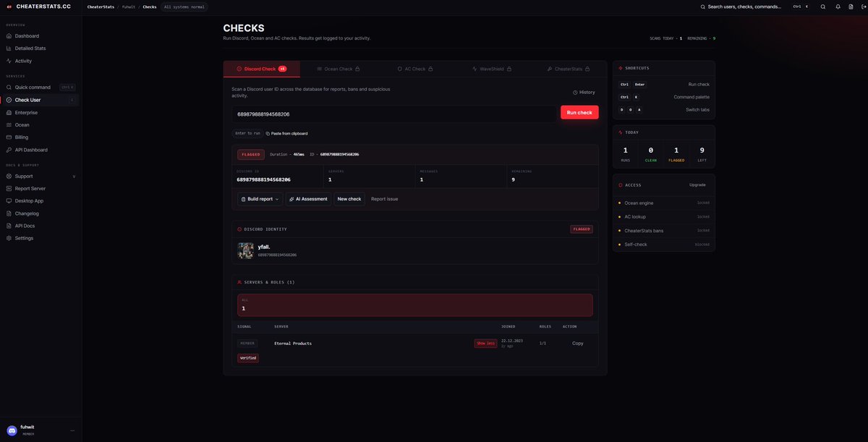Click CheaterStats breadcrumb link

click(101, 7)
